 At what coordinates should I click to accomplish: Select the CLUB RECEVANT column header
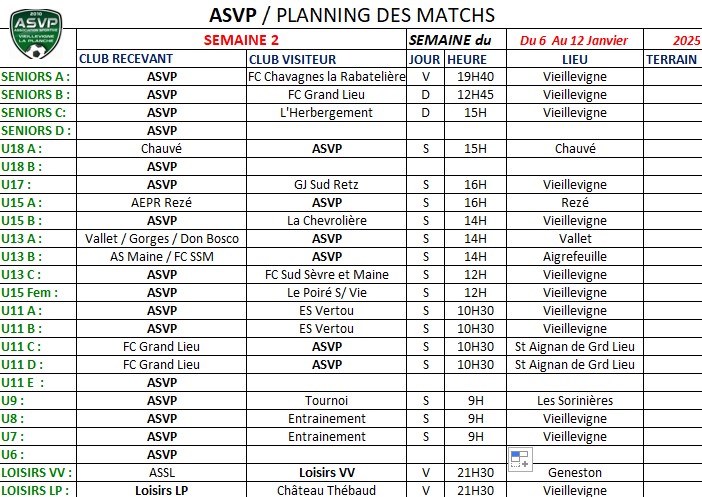click(x=162, y=59)
